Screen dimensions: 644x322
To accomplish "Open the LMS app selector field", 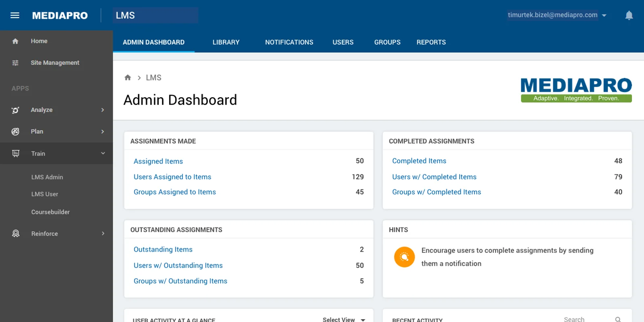I will (155, 15).
